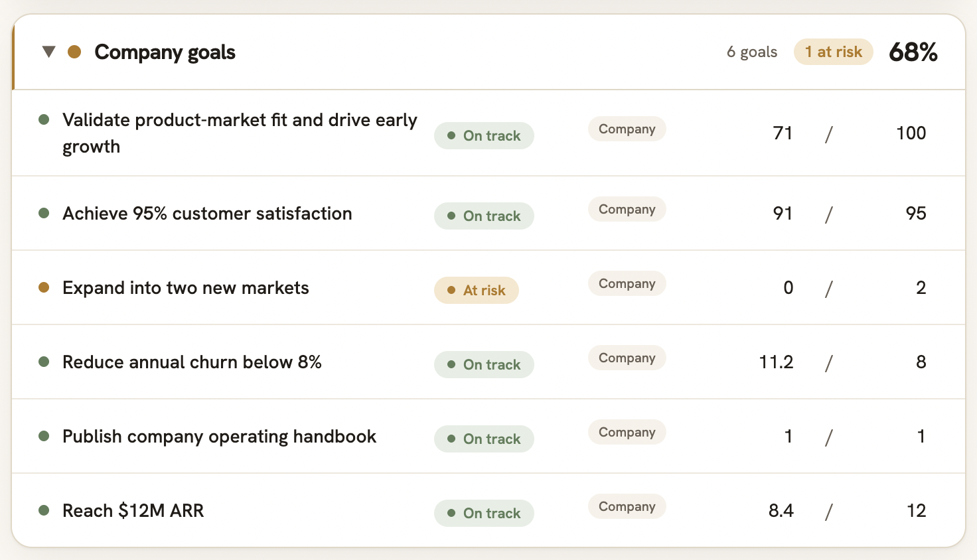977x560 pixels.
Task: Click current value 11.2 for annual churn
Action: pos(777,362)
